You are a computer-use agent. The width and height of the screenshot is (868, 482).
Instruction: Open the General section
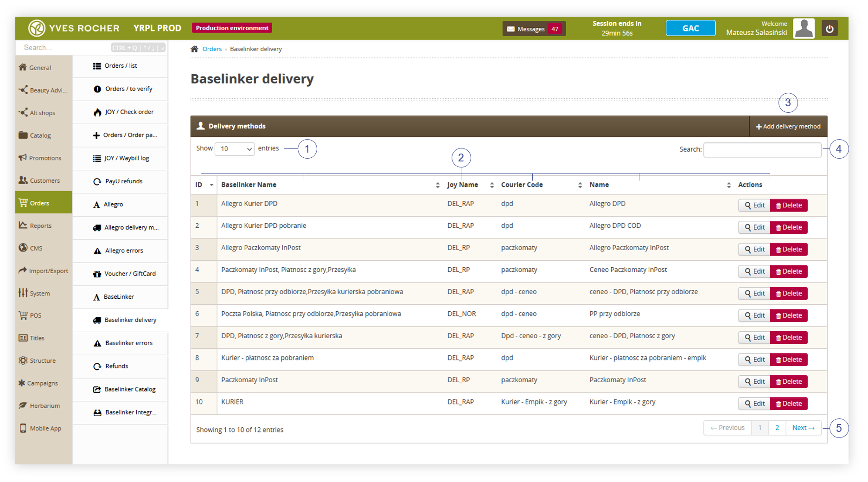(44, 67)
